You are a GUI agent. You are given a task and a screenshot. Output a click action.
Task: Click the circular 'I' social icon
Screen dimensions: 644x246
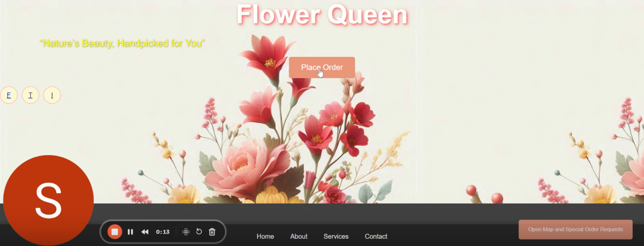(52, 95)
